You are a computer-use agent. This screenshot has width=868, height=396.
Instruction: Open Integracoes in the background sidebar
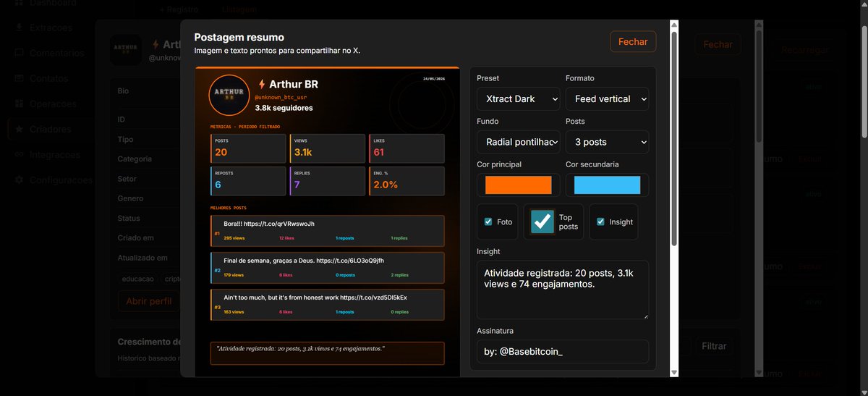pos(55,154)
